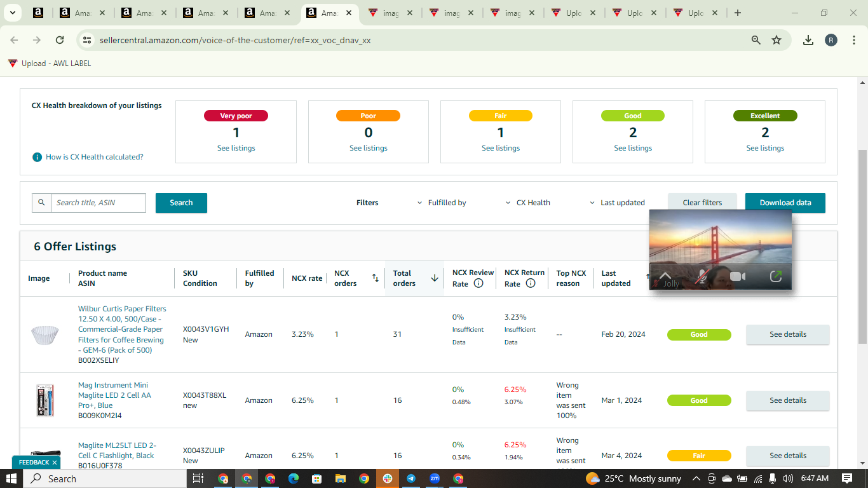Click the browser address bar URL
Image resolution: width=868 pixels, height=488 pixels.
pos(235,40)
